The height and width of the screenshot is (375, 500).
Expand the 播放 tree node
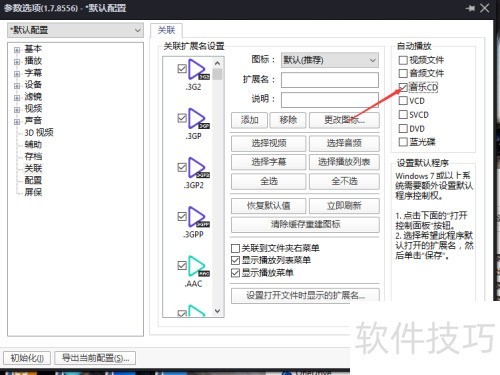tap(17, 62)
